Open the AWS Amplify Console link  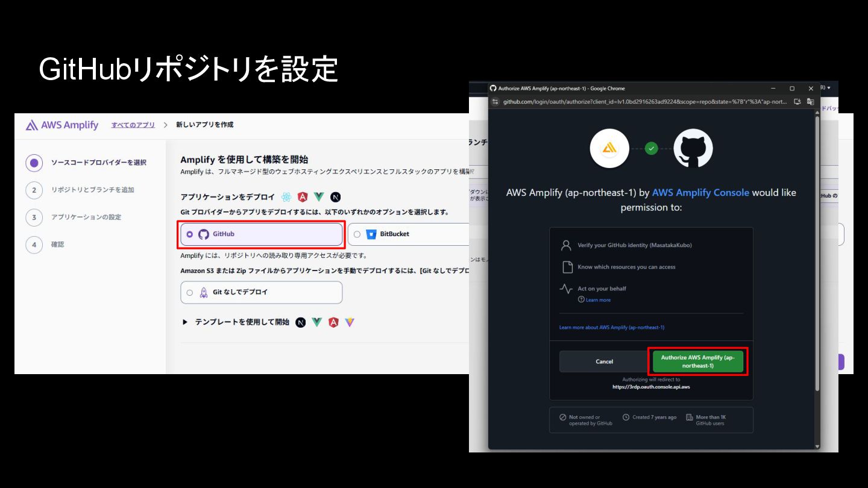[700, 193]
